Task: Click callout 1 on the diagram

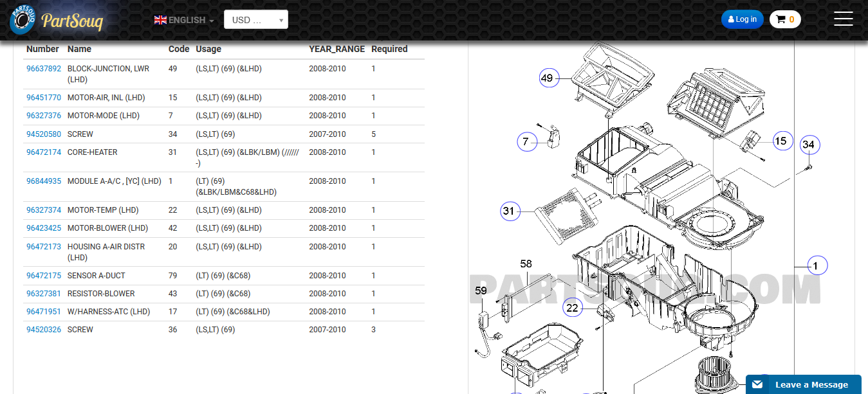Action: pos(816,265)
